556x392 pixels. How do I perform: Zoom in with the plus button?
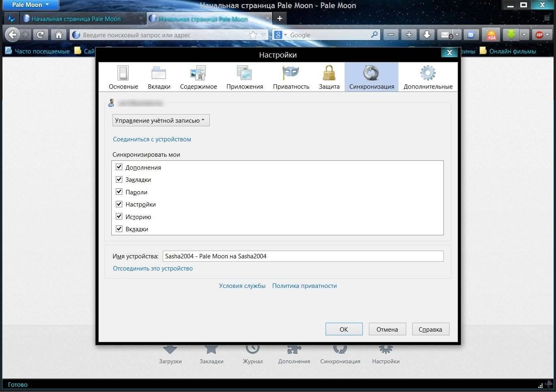(409, 34)
